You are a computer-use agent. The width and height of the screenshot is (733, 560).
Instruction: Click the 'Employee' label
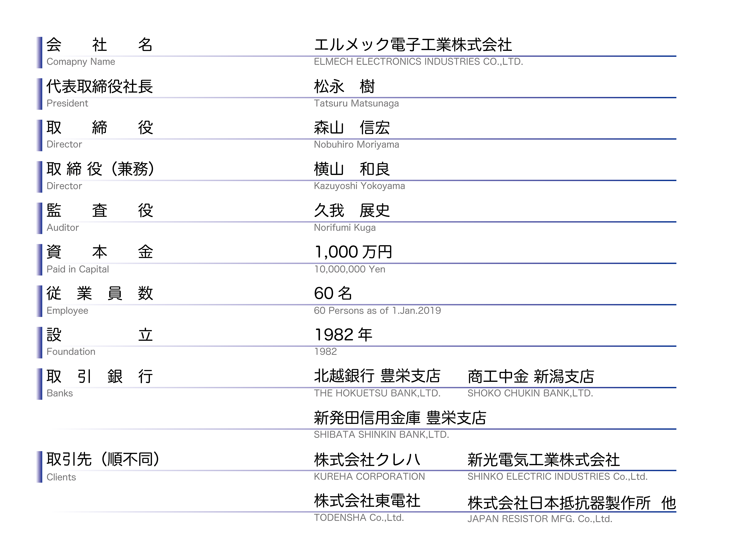tap(67, 311)
